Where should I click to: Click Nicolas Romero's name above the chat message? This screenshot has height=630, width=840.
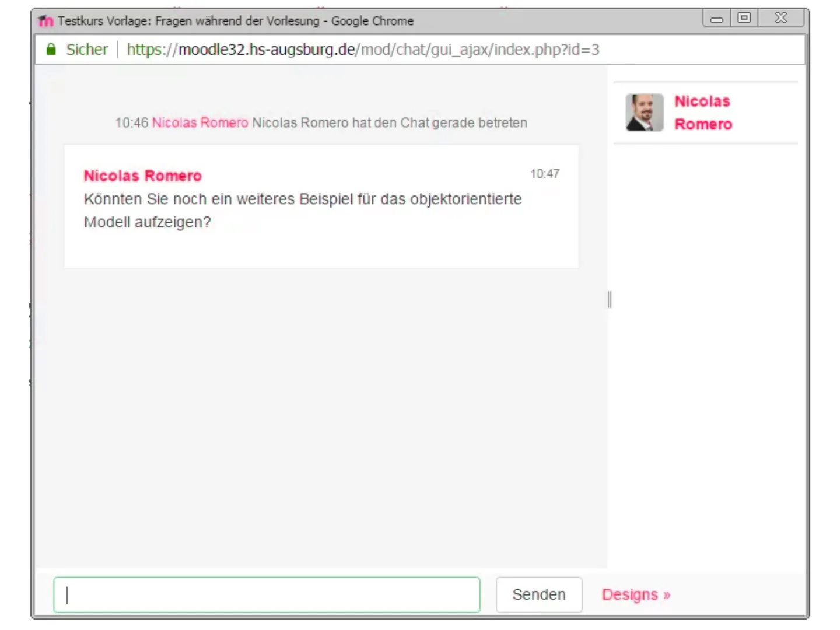143,176
